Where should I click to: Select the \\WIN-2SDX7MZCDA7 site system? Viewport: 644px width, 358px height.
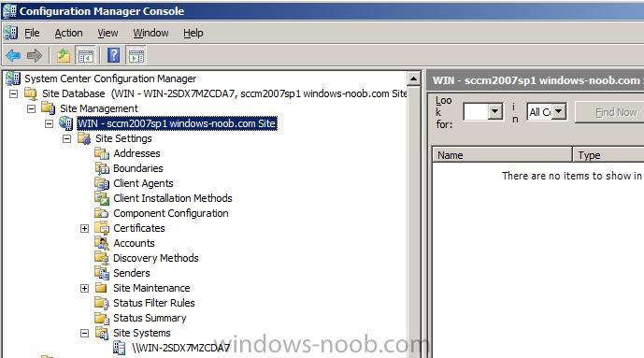(180, 348)
